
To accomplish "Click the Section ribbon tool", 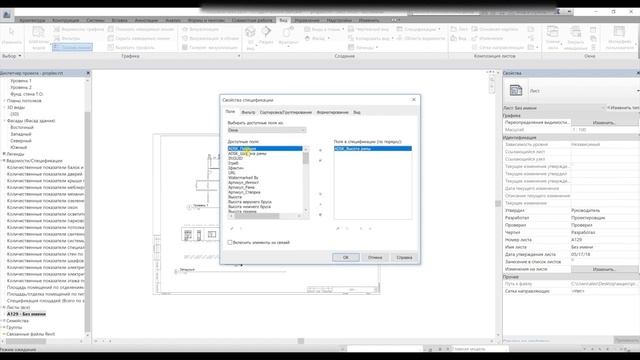I will pyautogui.click(x=266, y=35).
